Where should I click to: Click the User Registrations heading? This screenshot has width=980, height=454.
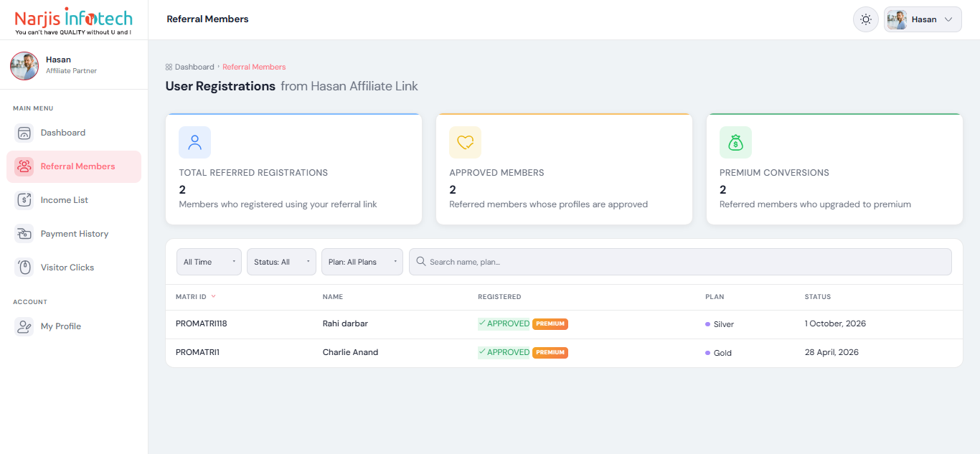point(220,86)
